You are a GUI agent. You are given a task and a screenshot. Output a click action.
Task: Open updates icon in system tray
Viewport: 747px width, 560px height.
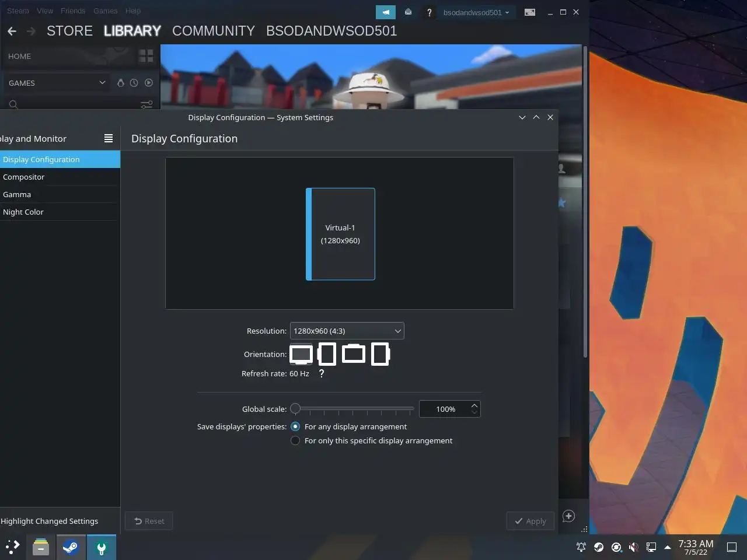click(x=616, y=547)
